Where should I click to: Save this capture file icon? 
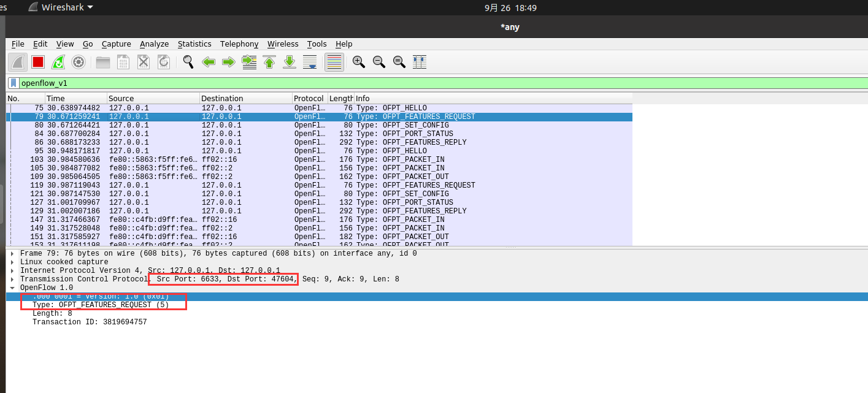[123, 62]
